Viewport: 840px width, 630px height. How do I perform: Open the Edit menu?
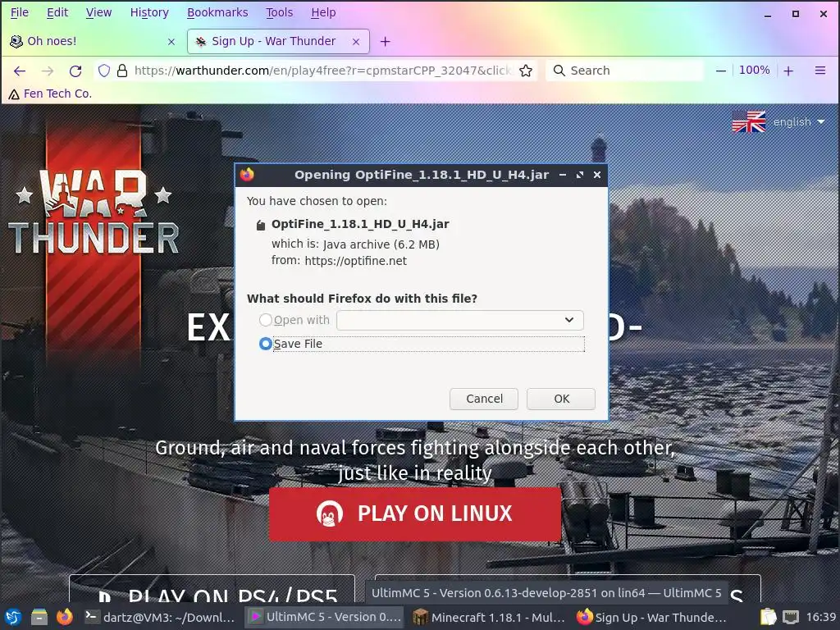pyautogui.click(x=57, y=12)
